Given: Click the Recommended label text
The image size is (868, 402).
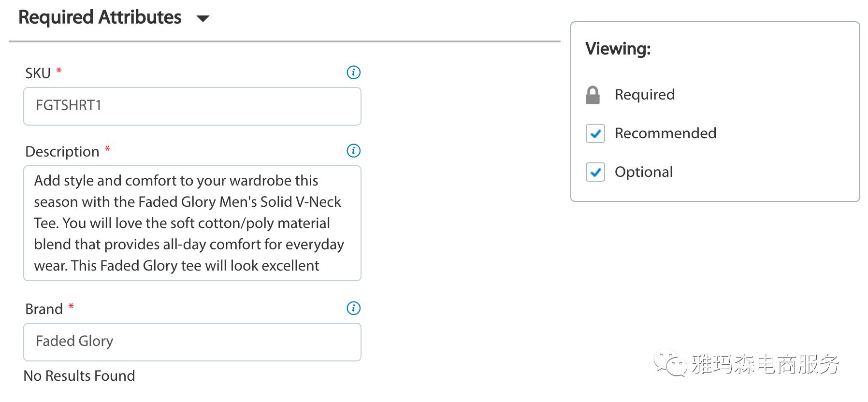Looking at the screenshot, I should 665,133.
